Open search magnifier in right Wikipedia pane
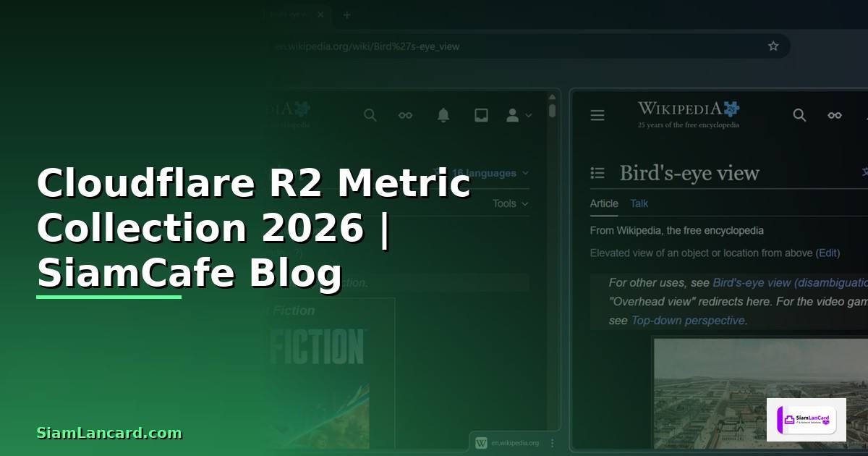The width and height of the screenshot is (868, 456). (799, 115)
